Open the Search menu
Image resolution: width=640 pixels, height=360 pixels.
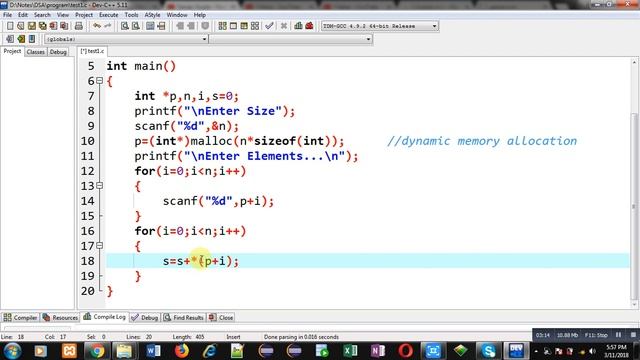pos(42,15)
